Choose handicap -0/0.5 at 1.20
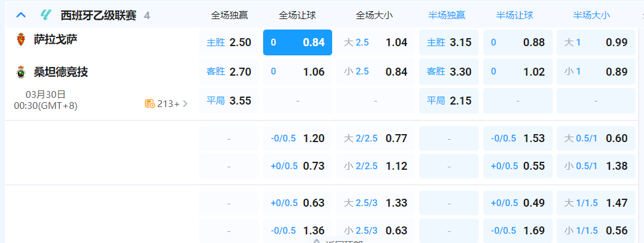Image resolution: width=644 pixels, height=243 pixels. pyautogui.click(x=298, y=138)
